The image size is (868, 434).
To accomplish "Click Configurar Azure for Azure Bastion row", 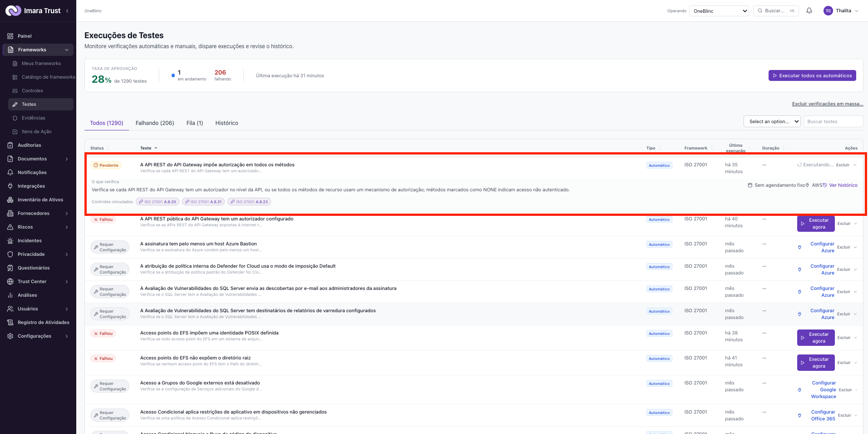I will [822, 247].
